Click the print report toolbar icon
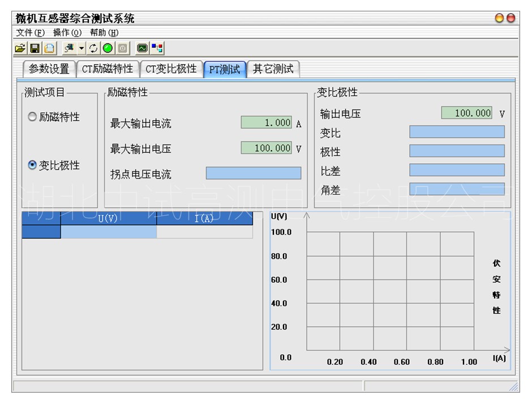 tap(48, 48)
